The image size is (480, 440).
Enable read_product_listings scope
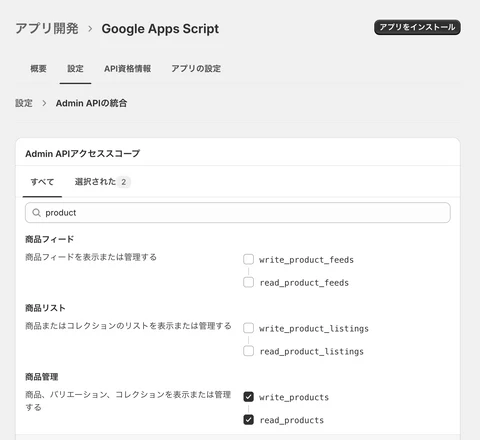pos(248,351)
